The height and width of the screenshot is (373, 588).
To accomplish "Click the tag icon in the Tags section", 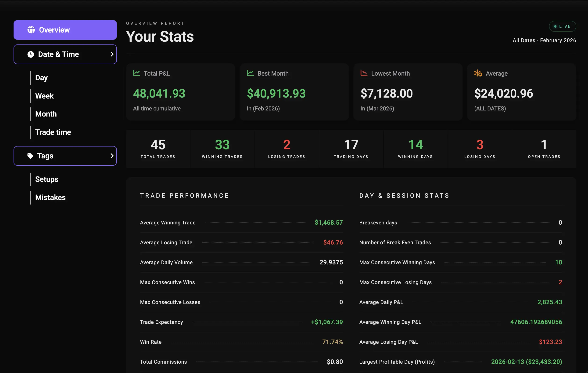I will [x=30, y=156].
